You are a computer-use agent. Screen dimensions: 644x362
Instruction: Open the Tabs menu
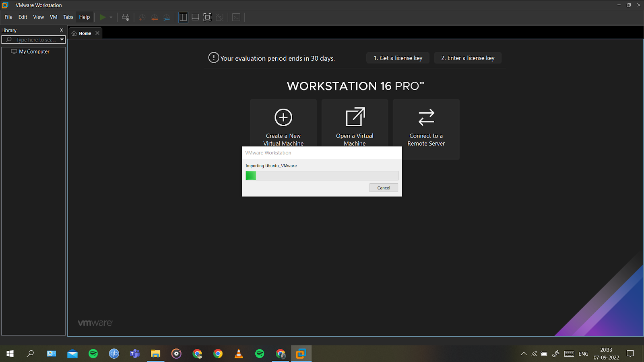point(68,17)
